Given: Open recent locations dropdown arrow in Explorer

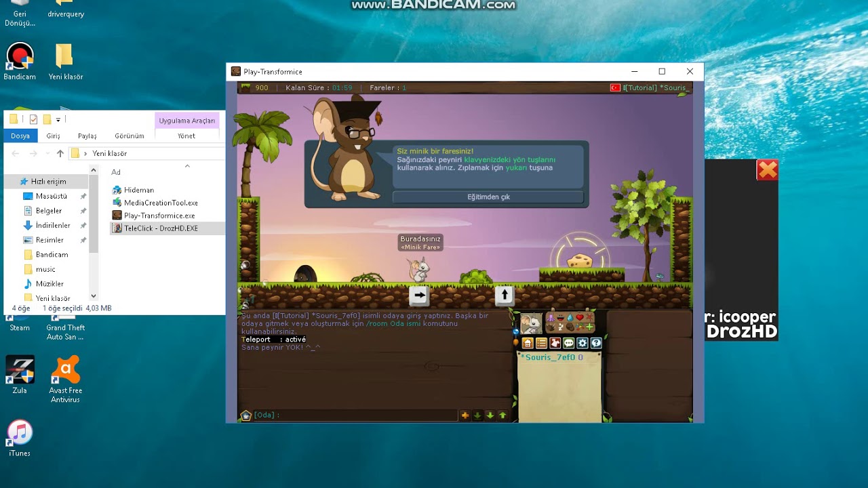Looking at the screenshot, I should pyautogui.click(x=47, y=154).
